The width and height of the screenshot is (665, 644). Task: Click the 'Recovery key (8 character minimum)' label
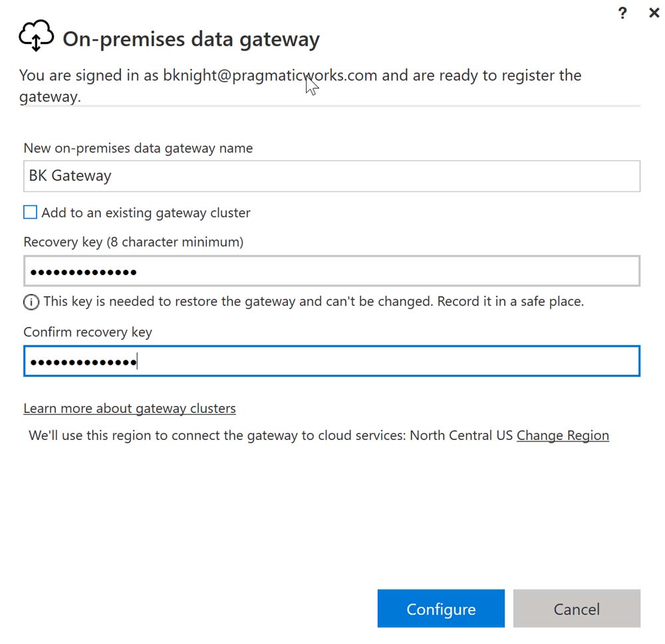pyautogui.click(x=134, y=242)
